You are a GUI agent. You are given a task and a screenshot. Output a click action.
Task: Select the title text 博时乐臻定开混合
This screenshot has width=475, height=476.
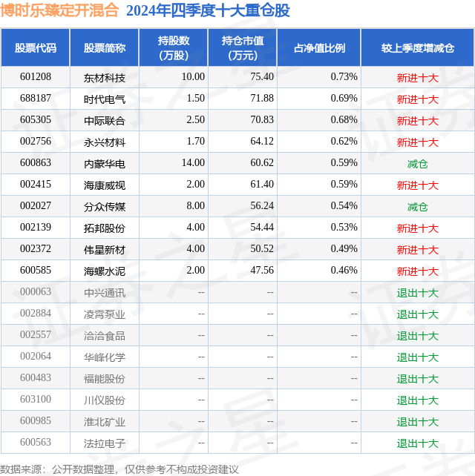coord(59,10)
